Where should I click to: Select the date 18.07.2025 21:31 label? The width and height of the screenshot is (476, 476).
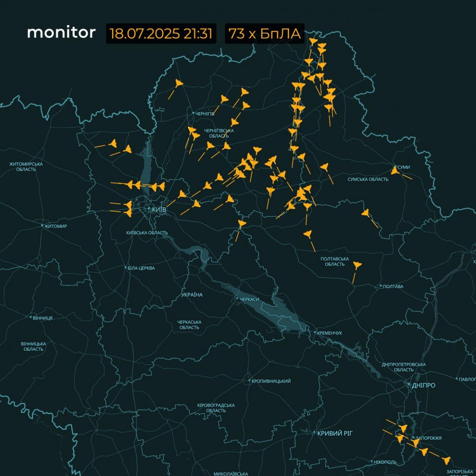tap(161, 34)
